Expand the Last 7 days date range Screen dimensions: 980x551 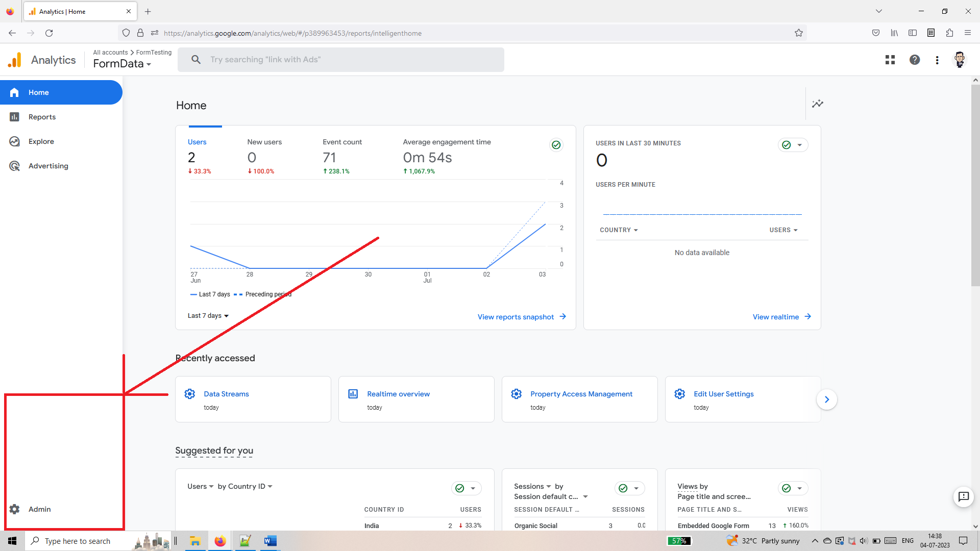pos(208,316)
